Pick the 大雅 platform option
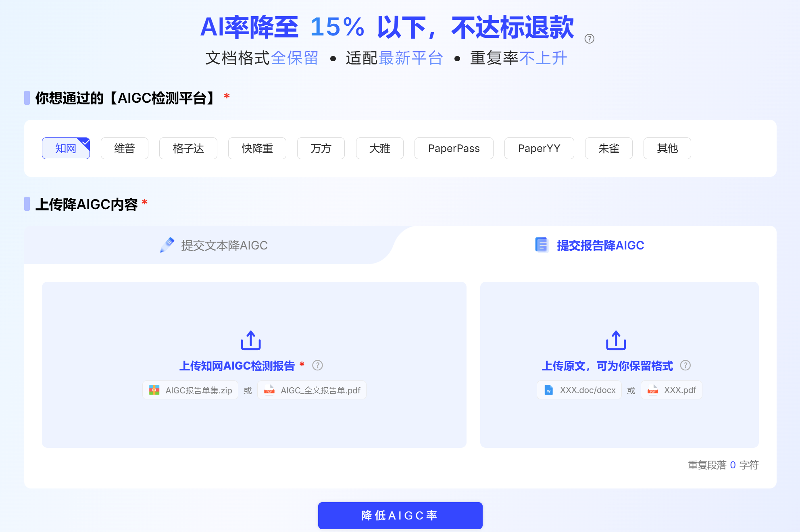 point(380,148)
